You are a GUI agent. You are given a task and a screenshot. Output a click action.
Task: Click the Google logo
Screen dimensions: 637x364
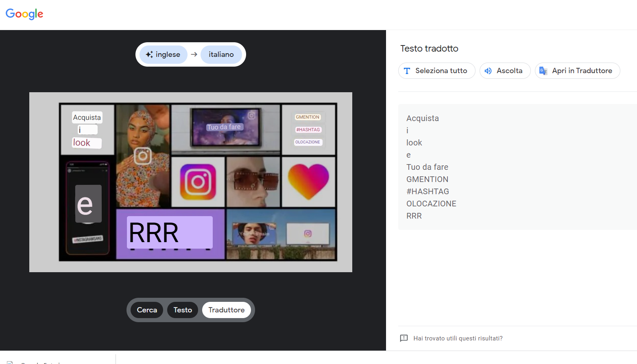[24, 14]
